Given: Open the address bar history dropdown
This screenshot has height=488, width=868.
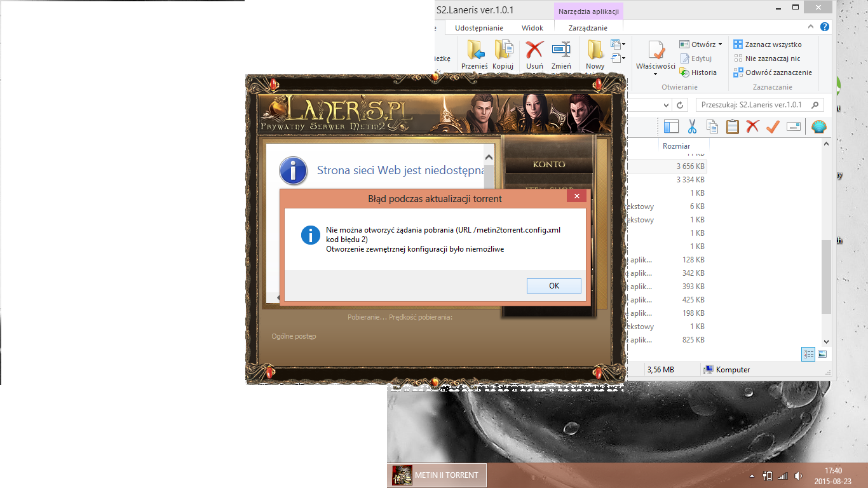Looking at the screenshot, I should coord(666,105).
